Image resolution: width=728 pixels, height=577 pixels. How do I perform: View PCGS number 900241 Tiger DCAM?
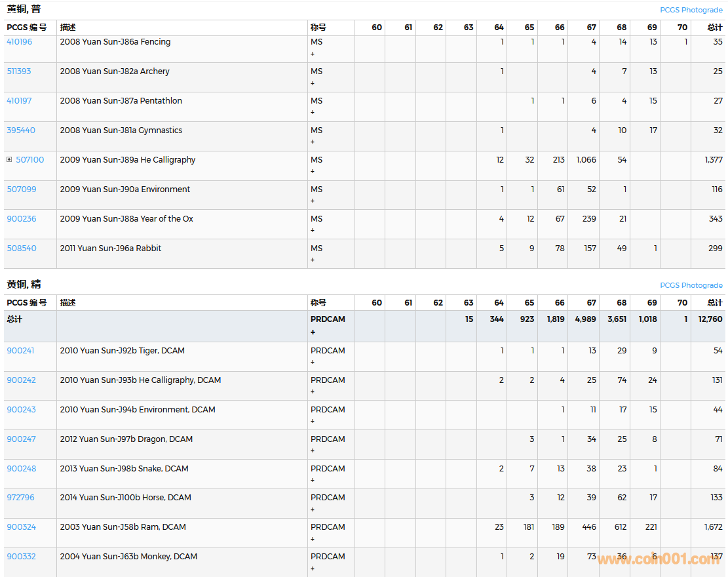pyautogui.click(x=20, y=351)
